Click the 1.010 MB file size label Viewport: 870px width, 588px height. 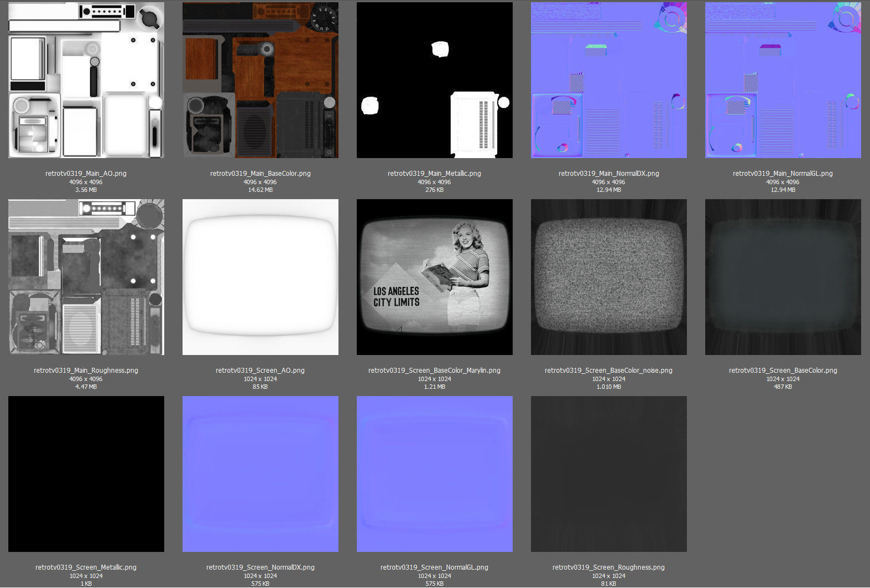(x=609, y=387)
